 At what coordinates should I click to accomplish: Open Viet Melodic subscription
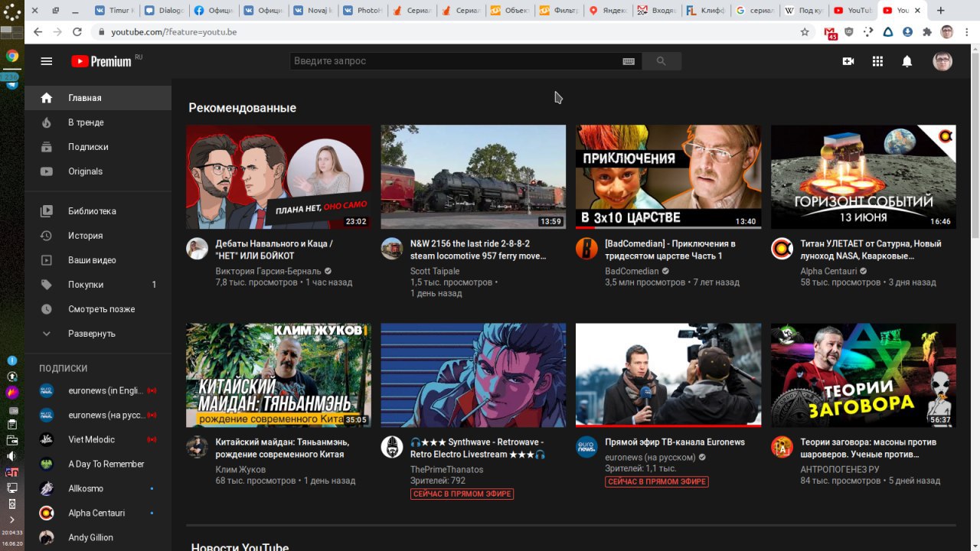coord(98,439)
